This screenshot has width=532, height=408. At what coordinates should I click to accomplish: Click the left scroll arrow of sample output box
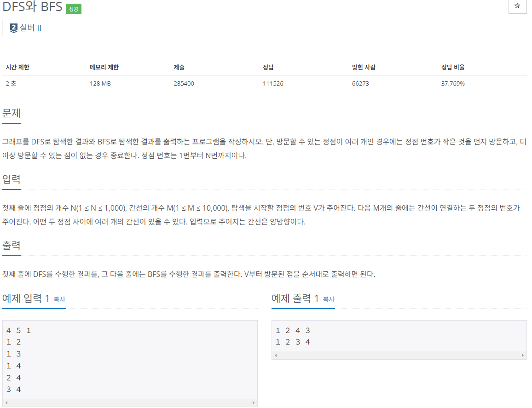click(275, 355)
